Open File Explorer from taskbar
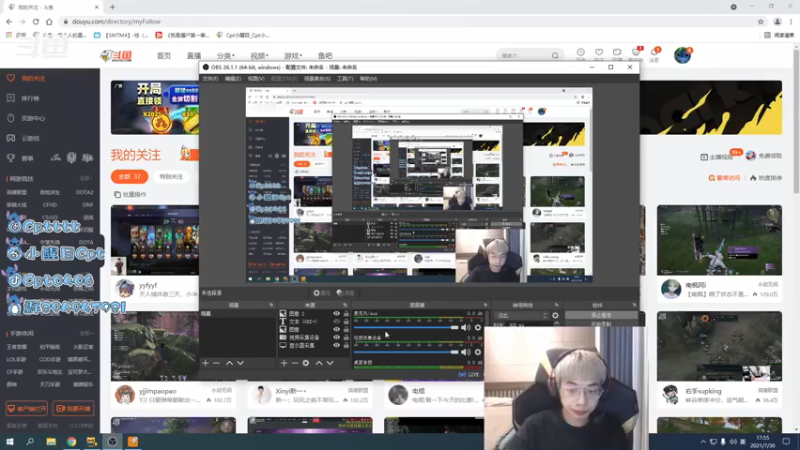 coord(51,441)
